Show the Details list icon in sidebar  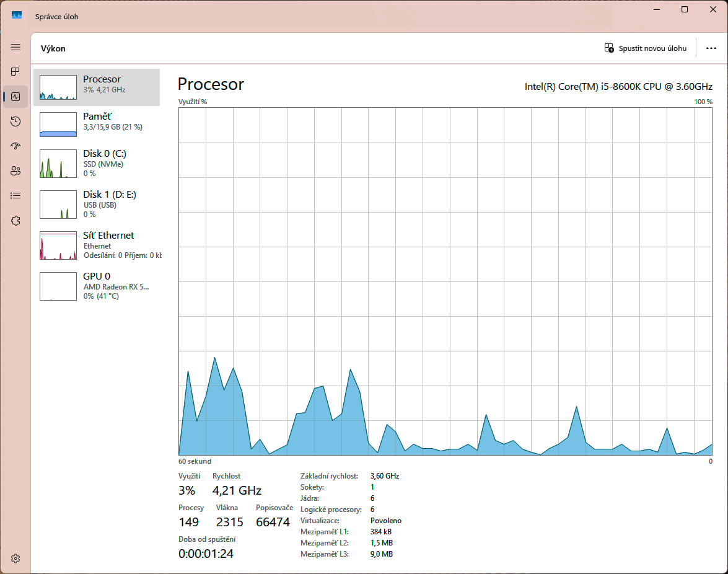15,196
